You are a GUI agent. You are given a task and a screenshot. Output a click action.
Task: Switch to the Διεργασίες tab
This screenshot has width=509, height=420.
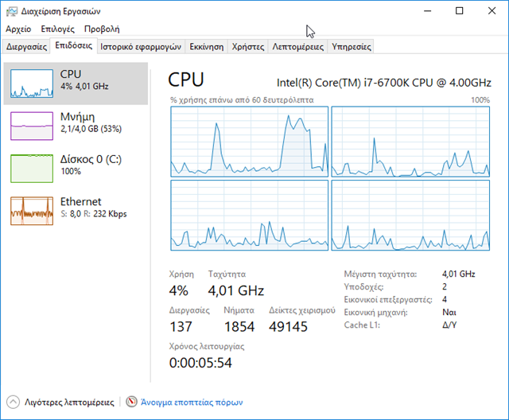26,47
